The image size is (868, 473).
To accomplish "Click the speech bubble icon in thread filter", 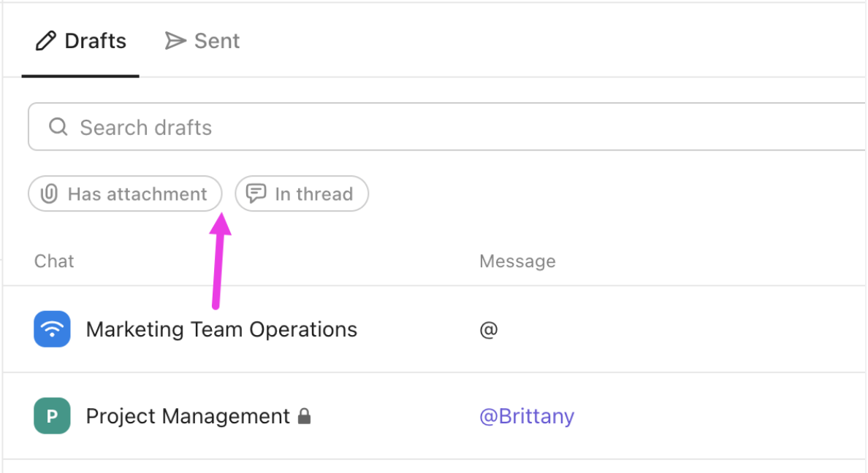I will click(256, 193).
